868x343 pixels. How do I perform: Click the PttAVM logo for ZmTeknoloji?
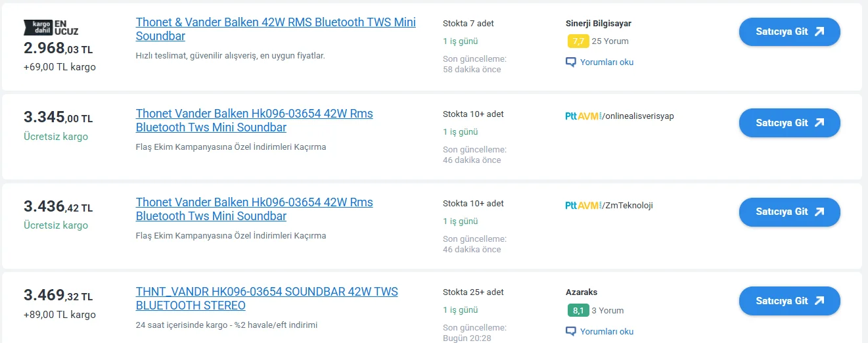[x=583, y=206]
